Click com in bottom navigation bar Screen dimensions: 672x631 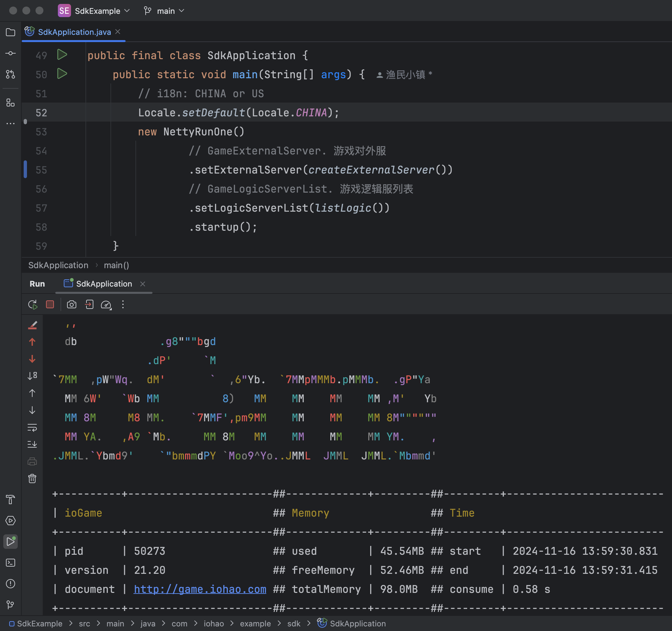tap(179, 623)
